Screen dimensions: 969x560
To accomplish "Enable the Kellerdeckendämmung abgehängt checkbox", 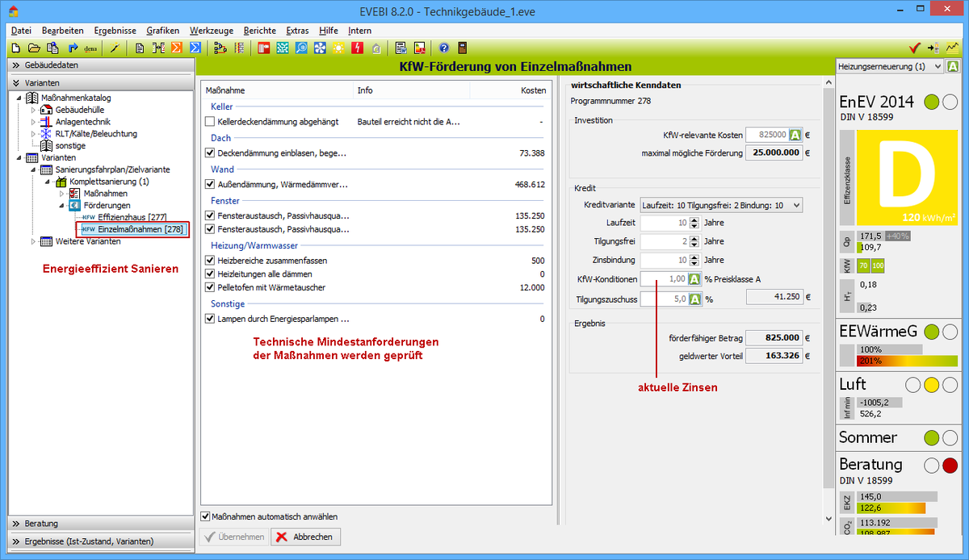I will pos(210,122).
